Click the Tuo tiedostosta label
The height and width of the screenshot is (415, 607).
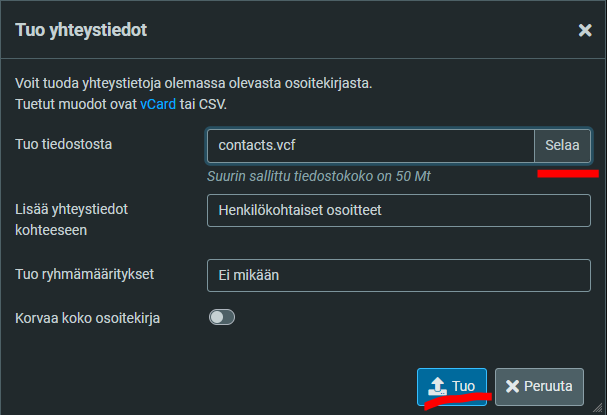pos(63,144)
